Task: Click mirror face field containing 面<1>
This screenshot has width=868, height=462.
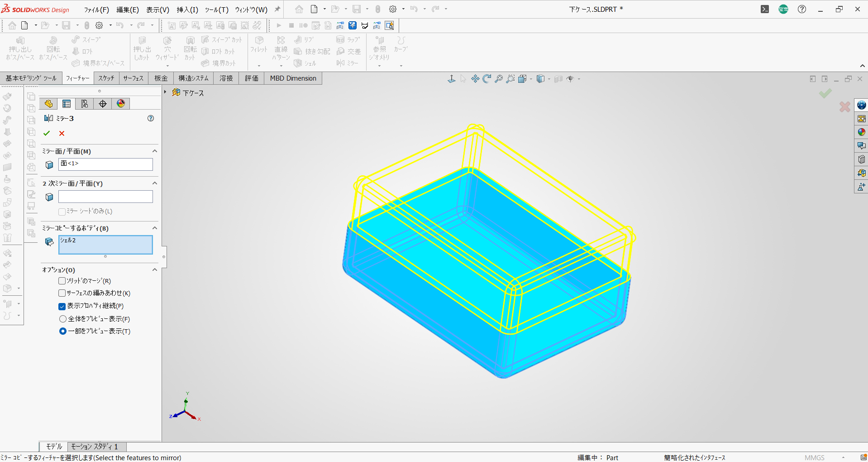Action: pyautogui.click(x=105, y=164)
